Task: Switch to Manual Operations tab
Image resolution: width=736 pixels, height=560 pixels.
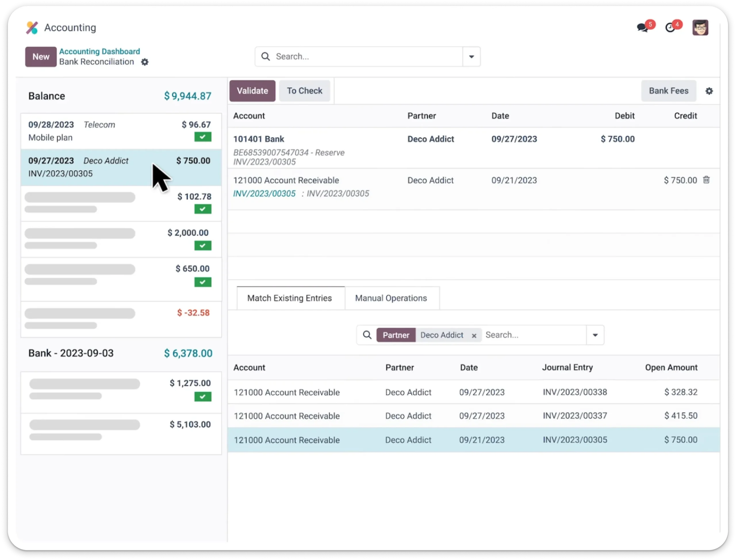Action: click(x=391, y=298)
